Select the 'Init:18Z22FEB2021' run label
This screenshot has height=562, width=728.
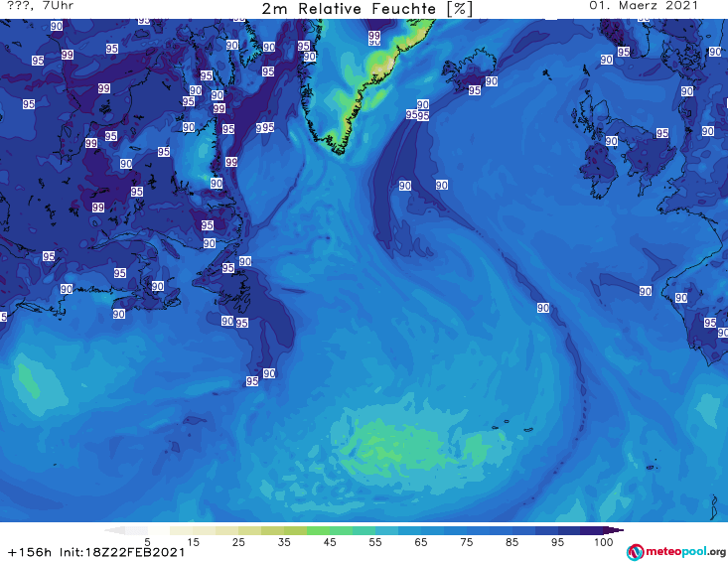click(x=122, y=553)
